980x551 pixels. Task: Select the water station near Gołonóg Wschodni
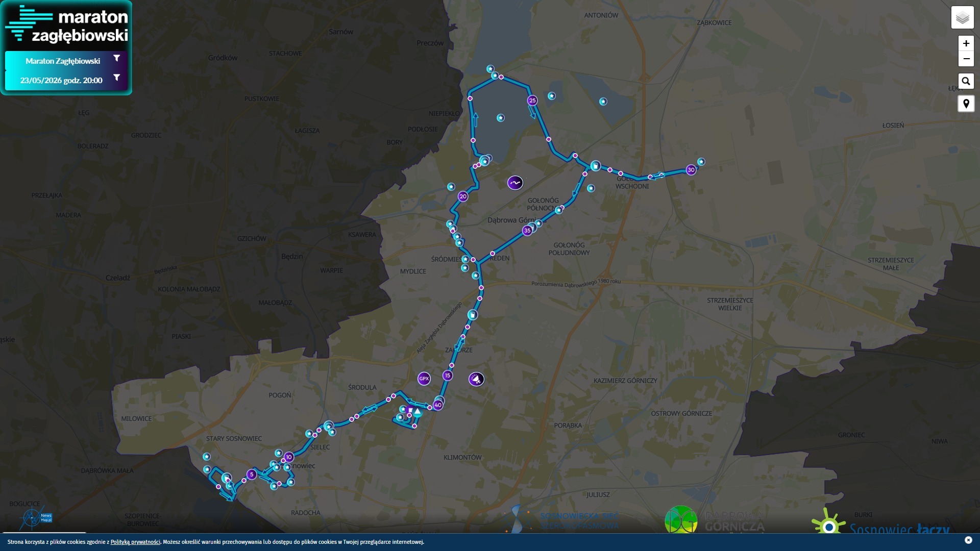click(595, 166)
